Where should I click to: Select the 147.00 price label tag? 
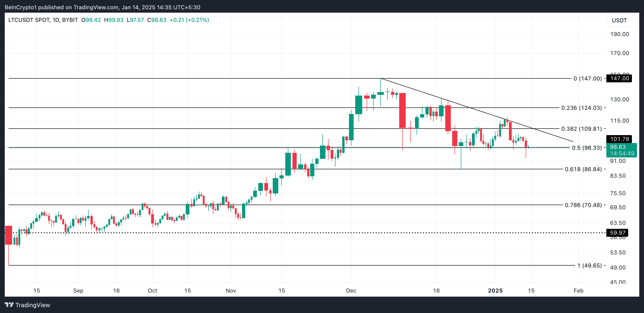(619, 78)
